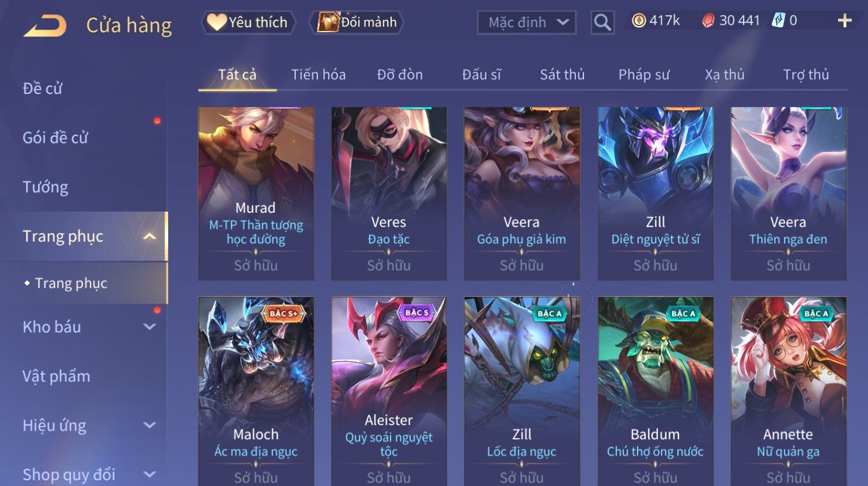Click the golden back arrow icon

coord(45,25)
